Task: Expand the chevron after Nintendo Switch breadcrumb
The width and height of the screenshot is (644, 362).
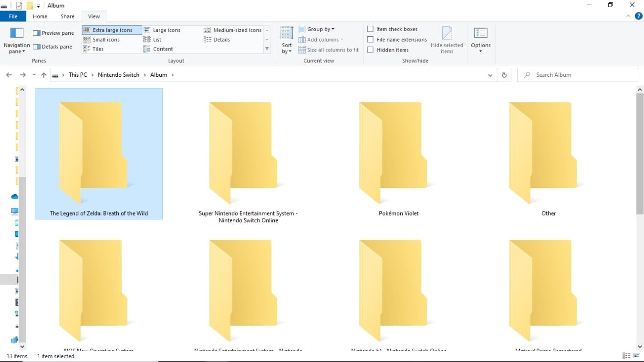Action: click(x=145, y=75)
